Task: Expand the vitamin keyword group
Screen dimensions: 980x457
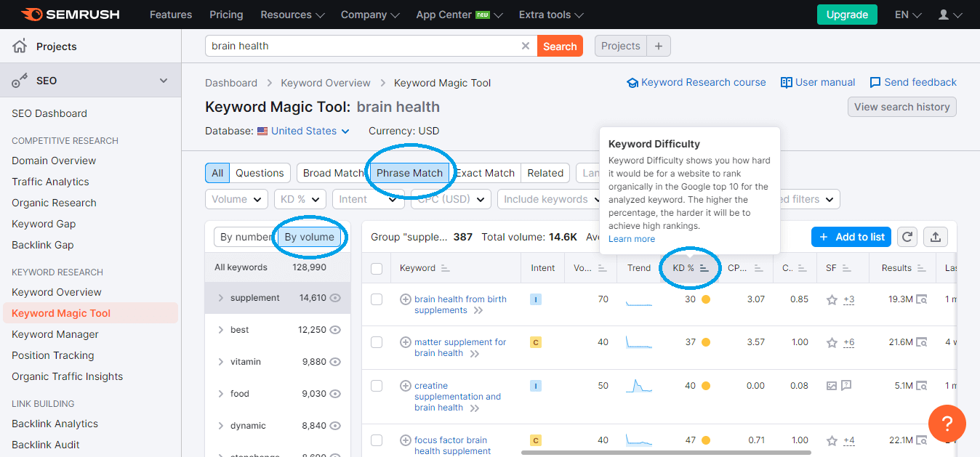Action: coord(221,362)
